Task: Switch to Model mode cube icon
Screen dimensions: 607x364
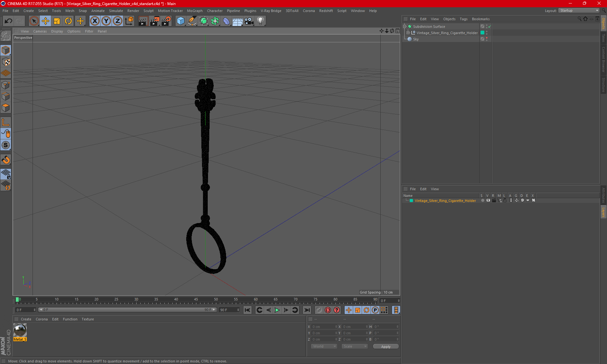Action: pyautogui.click(x=6, y=50)
